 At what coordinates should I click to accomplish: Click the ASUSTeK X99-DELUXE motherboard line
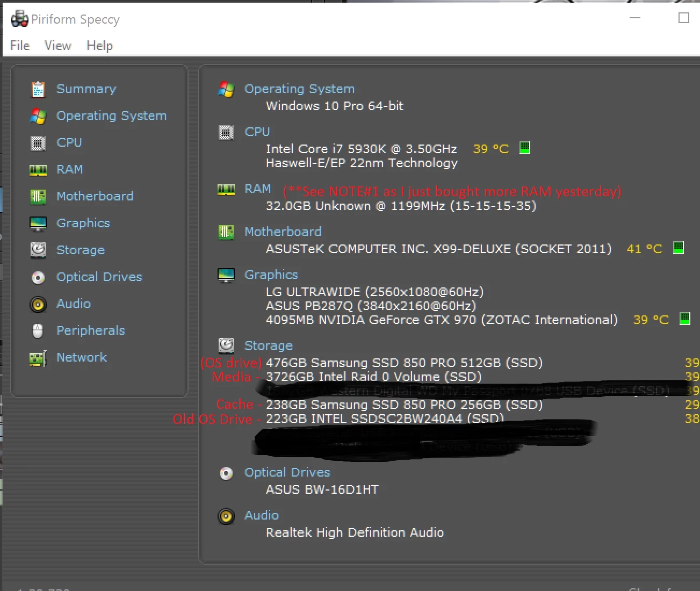point(439,249)
